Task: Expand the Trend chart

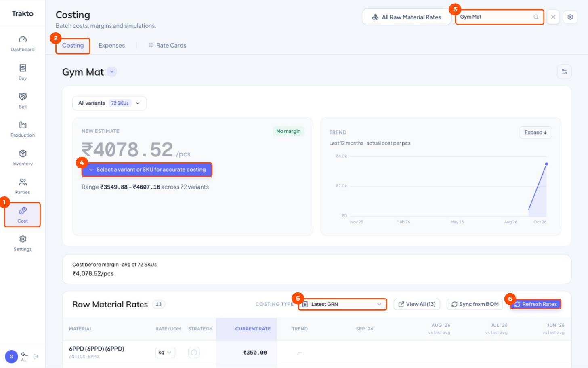Action: coord(535,132)
